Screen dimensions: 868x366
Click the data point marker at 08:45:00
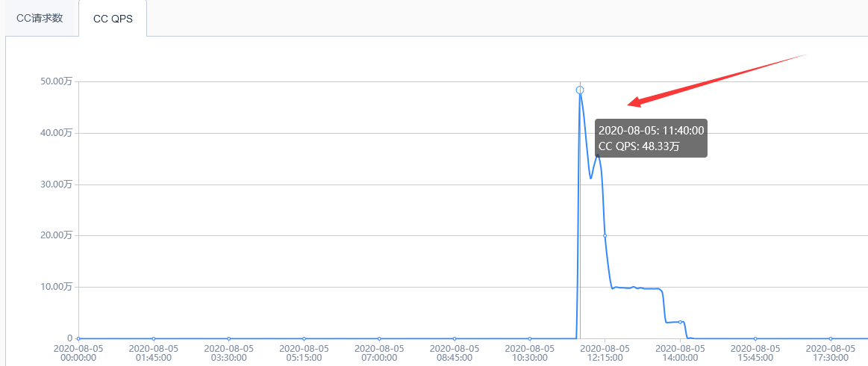[x=455, y=338]
